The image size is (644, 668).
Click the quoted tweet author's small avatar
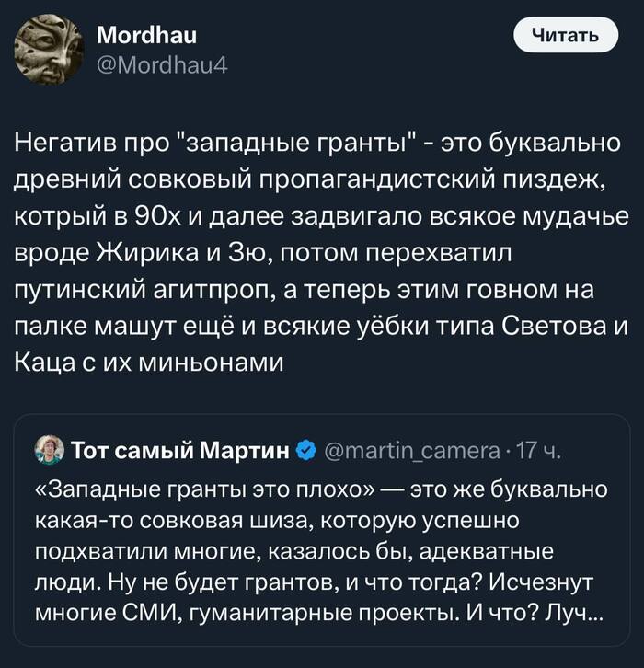49,451
